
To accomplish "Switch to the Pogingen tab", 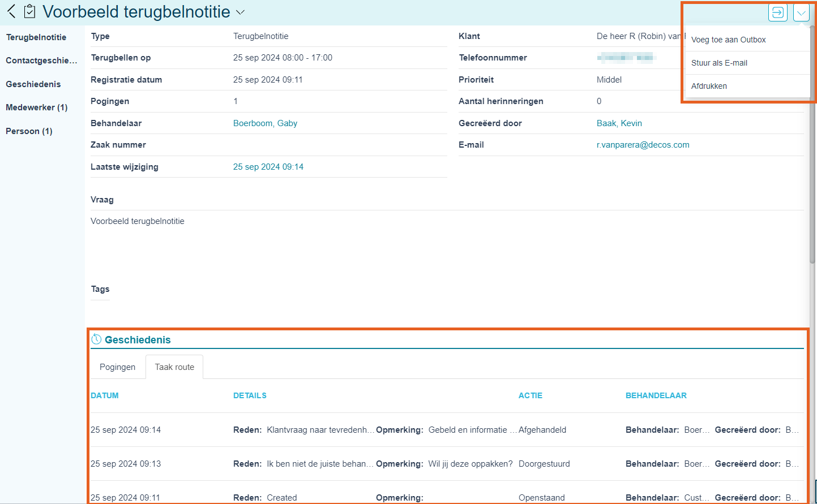I will tap(117, 367).
